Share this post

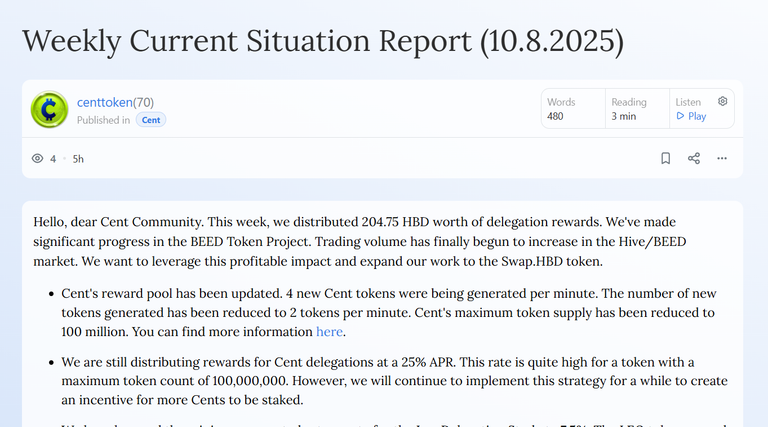tap(694, 158)
